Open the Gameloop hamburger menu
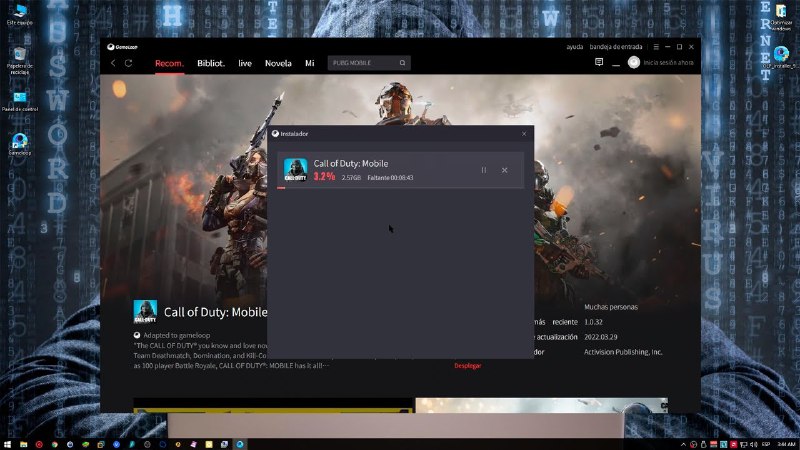This screenshot has width=800, height=450. click(x=656, y=47)
